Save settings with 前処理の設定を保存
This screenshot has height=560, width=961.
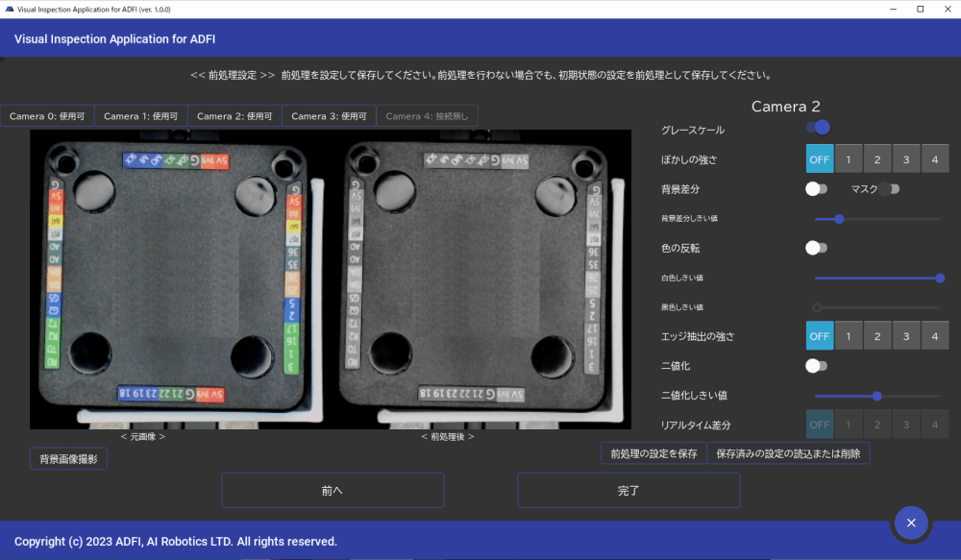click(653, 453)
